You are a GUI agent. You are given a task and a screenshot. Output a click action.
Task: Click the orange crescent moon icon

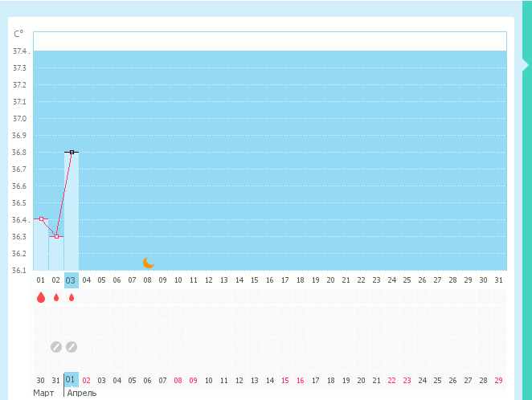(148, 262)
